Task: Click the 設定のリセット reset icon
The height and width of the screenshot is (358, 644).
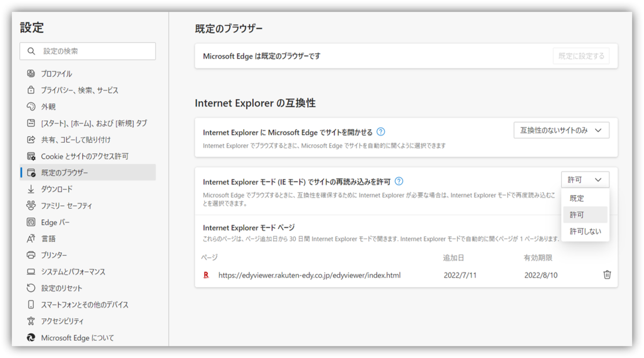Action: point(31,288)
